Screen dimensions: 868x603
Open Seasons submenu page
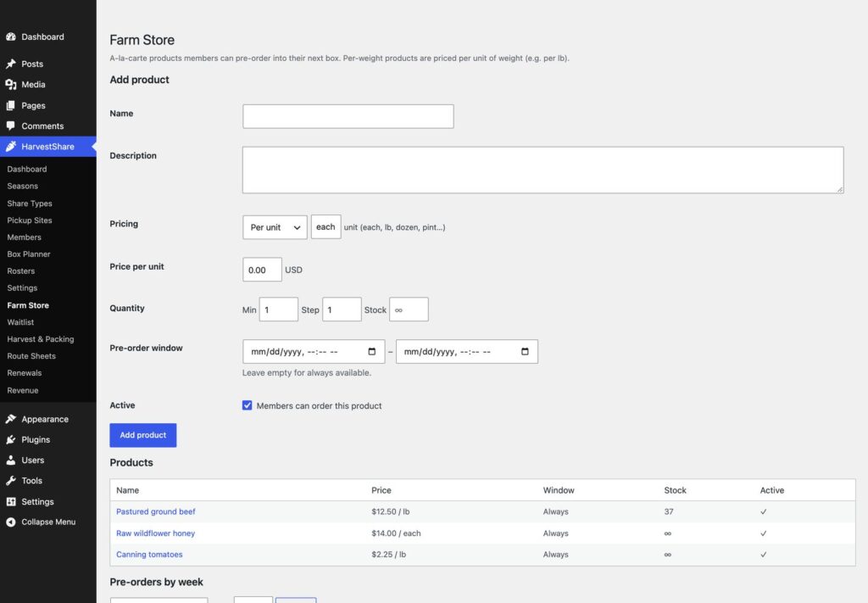coord(23,186)
